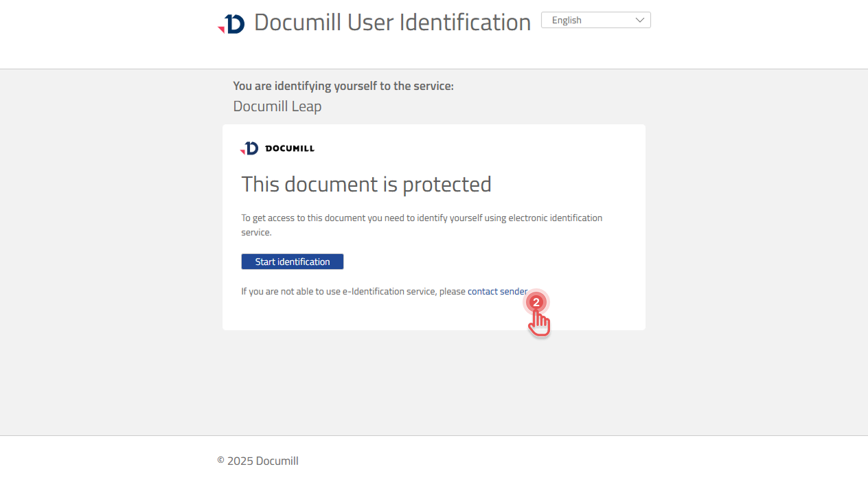Image resolution: width=868 pixels, height=484 pixels.
Task: Expand the language selection list
Action: 595,20
